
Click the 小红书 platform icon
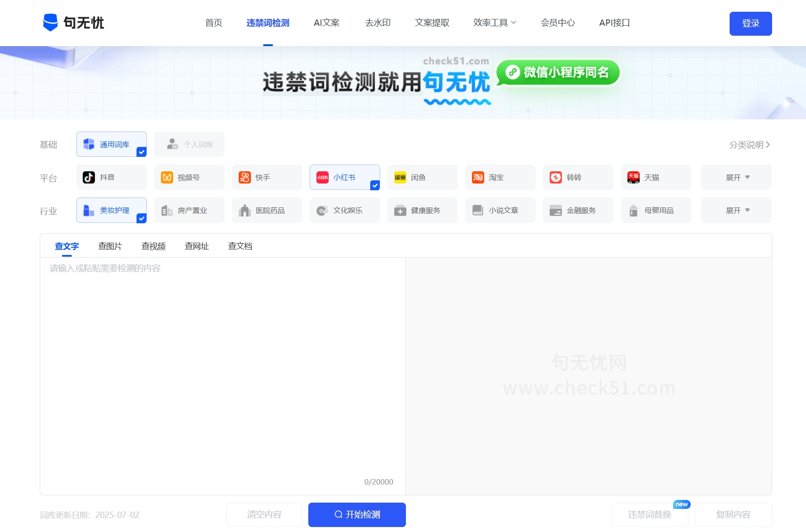point(322,177)
